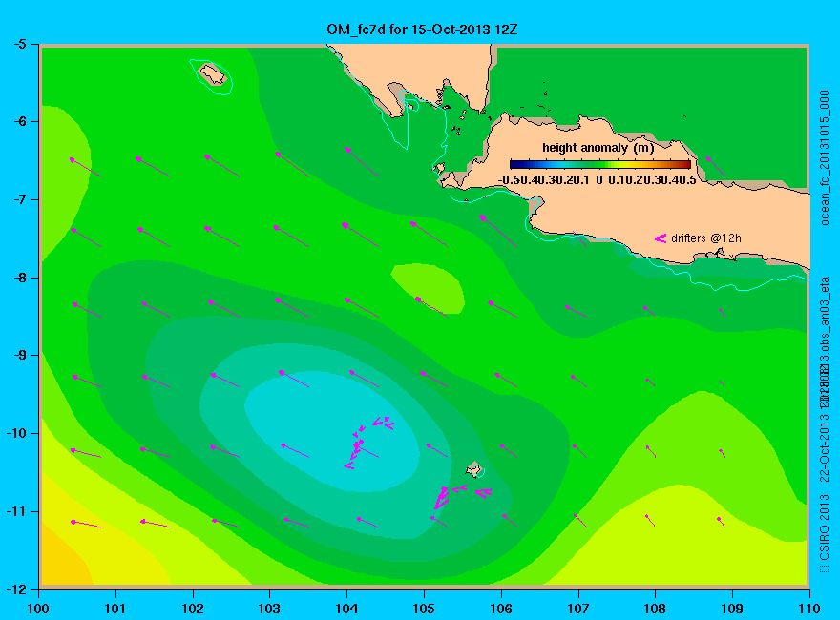
Task: Click the x-axis label 110
Action: coord(809,609)
